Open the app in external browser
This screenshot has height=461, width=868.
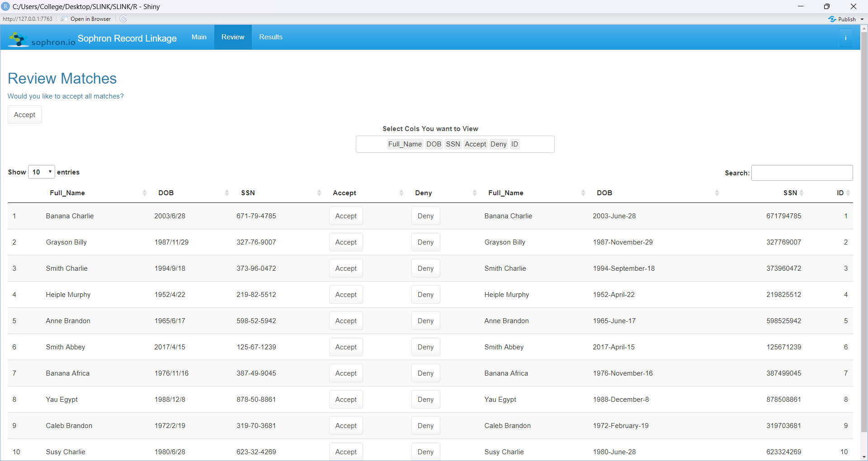coord(85,19)
